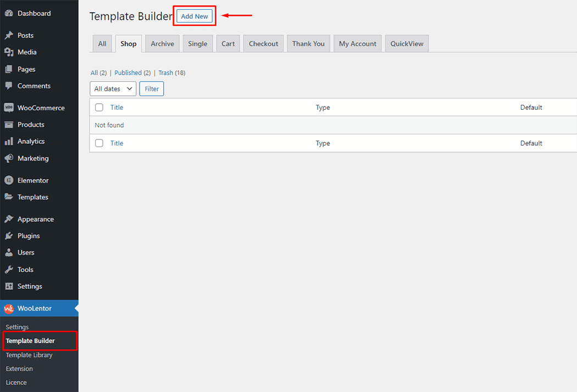Tick the select-all checkbox in table header
This screenshot has height=392, width=577.
tap(99, 108)
